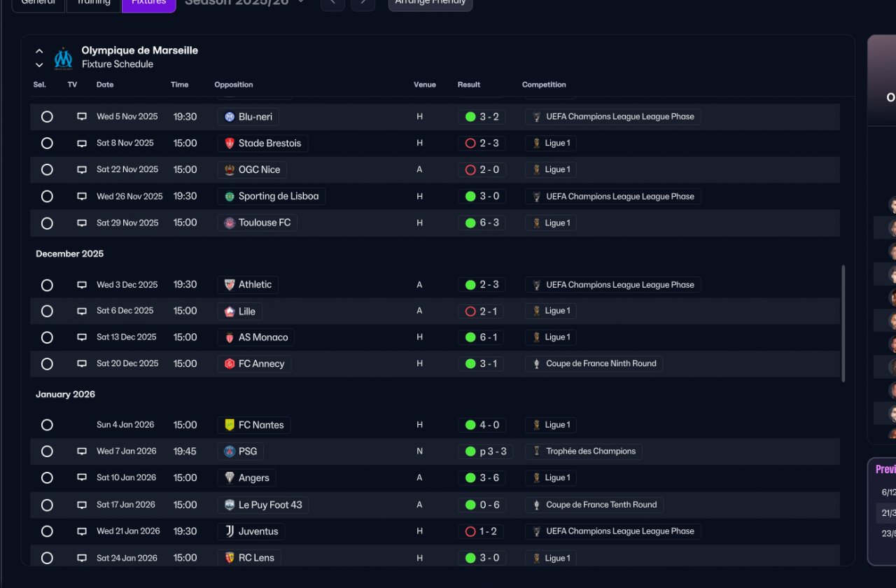Click the FC Annecy club badge
Viewport: 896px width, 588px height.
coord(230,364)
